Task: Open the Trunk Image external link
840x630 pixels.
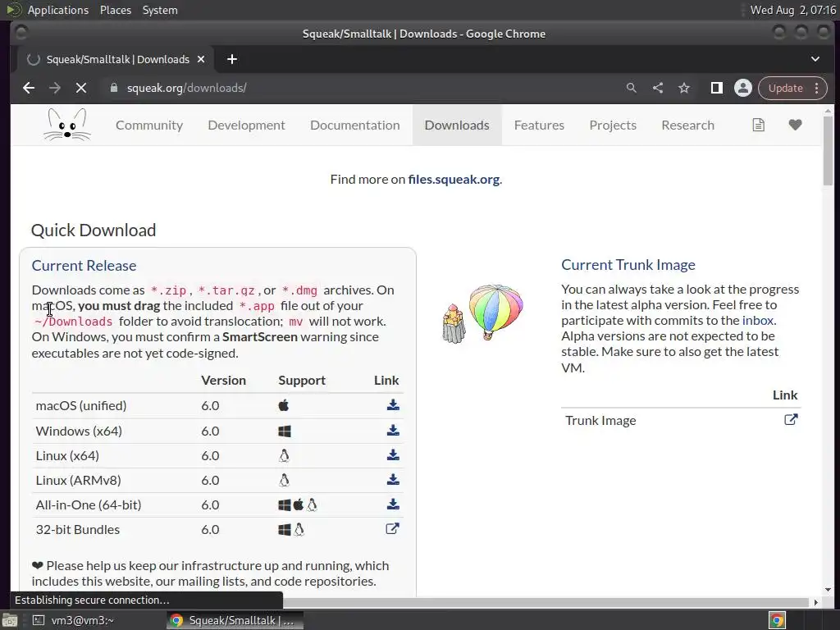Action: (x=791, y=419)
